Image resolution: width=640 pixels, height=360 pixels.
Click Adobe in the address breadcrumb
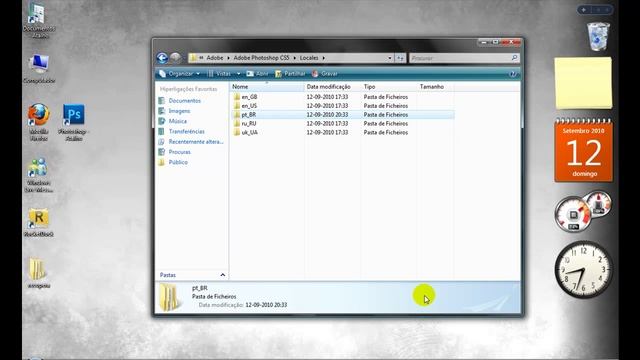point(215,58)
